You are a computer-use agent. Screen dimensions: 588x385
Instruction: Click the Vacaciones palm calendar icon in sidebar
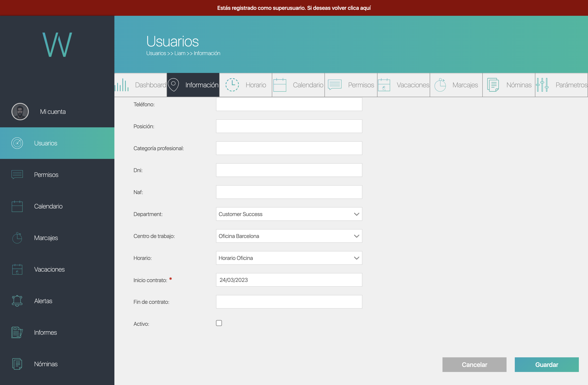point(17,269)
